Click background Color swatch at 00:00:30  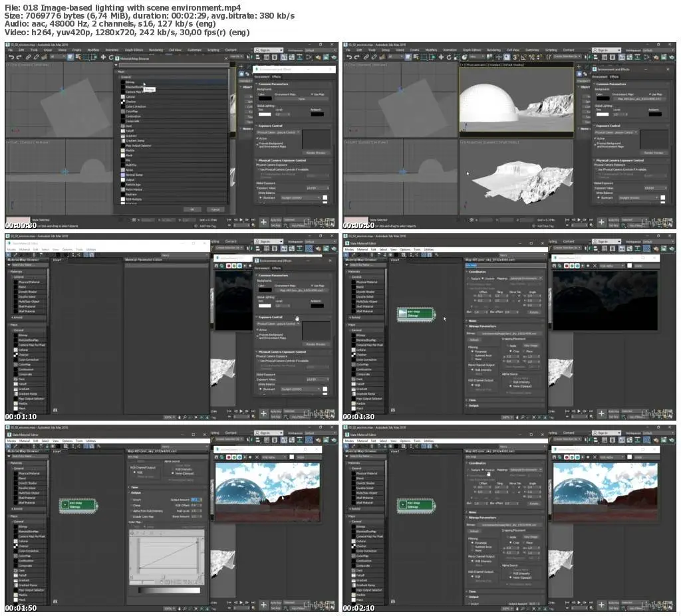pyautogui.click(x=265, y=98)
